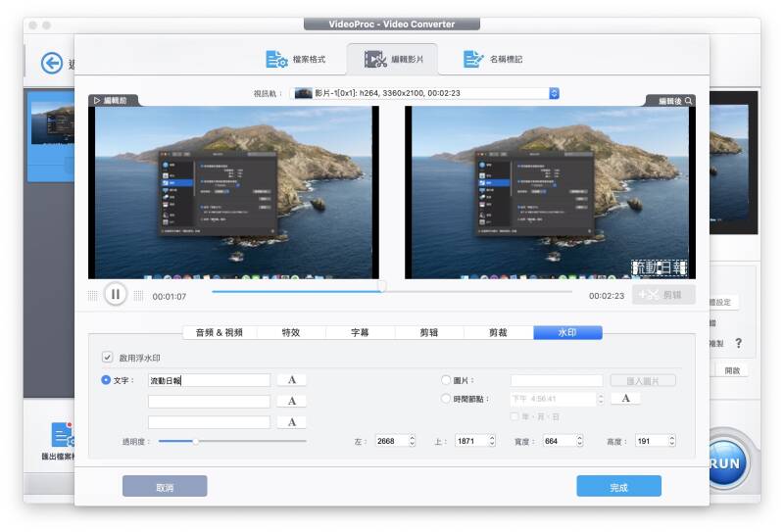Open font settings for first text line
784x532 pixels.
tap(292, 380)
